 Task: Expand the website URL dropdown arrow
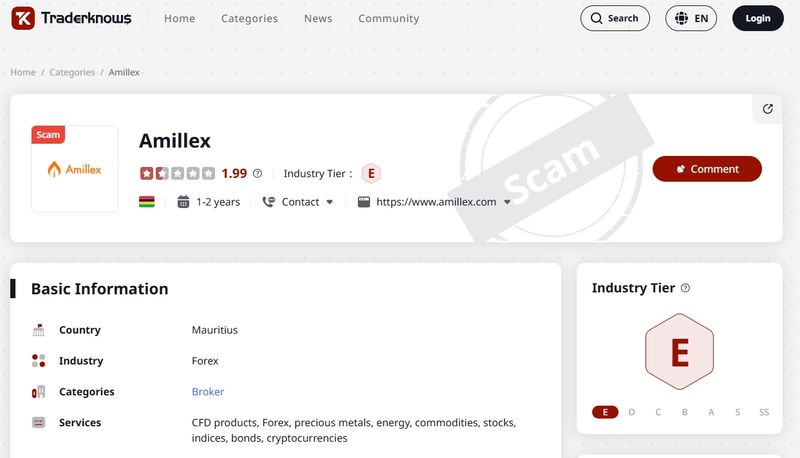pyautogui.click(x=507, y=202)
